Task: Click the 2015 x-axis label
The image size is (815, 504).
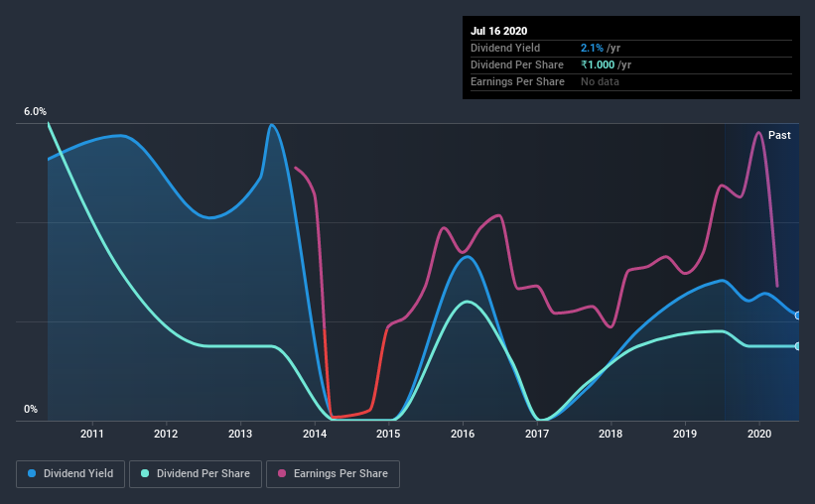Action: point(388,434)
